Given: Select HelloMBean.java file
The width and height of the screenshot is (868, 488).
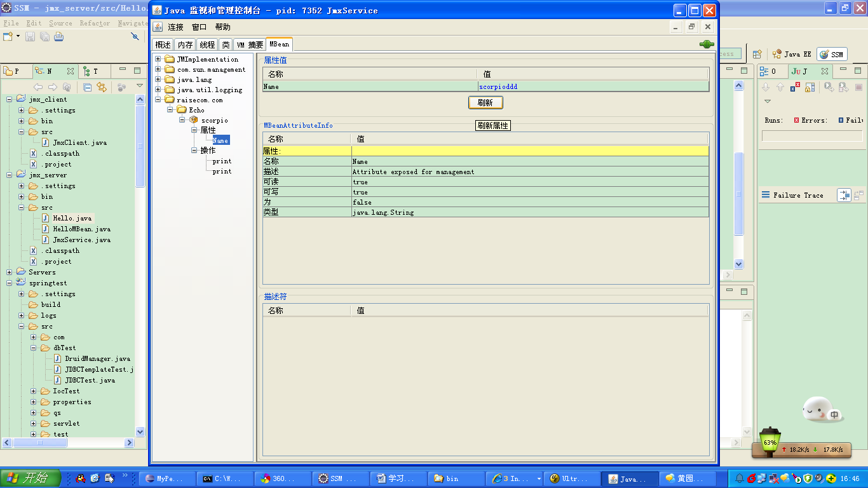Looking at the screenshot, I should coord(81,229).
